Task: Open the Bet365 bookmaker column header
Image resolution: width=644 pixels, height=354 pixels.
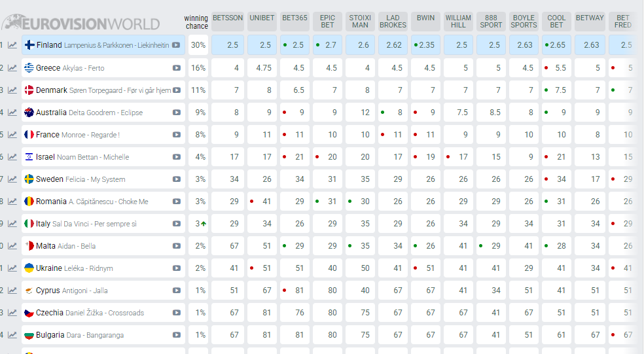Action: [x=295, y=22]
